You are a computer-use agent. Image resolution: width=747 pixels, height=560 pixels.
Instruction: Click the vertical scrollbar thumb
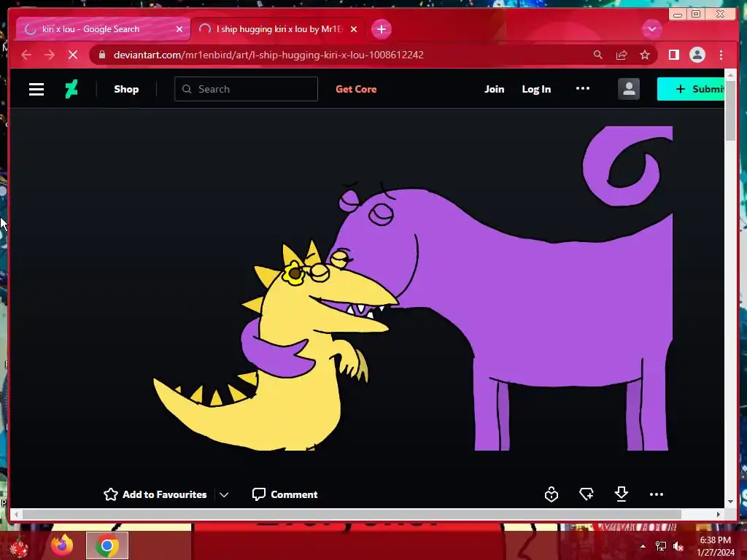pyautogui.click(x=730, y=111)
